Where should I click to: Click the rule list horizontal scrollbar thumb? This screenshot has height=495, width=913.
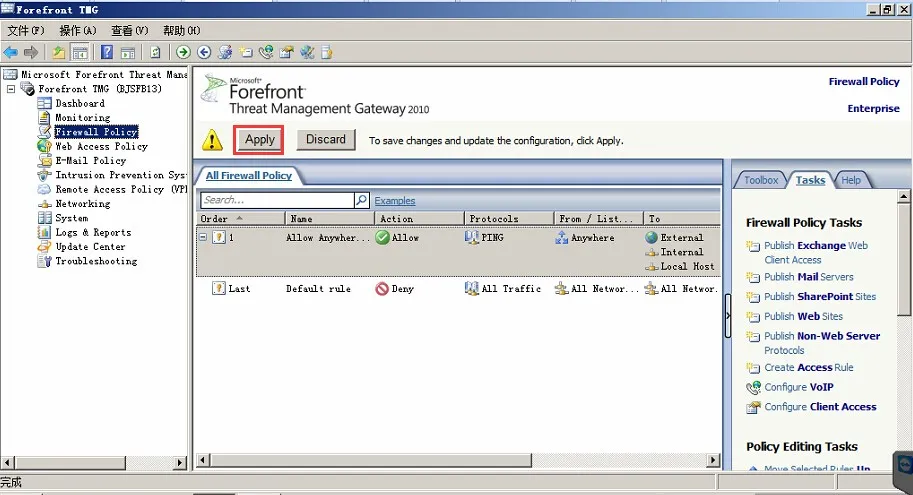pyautogui.click(x=371, y=461)
